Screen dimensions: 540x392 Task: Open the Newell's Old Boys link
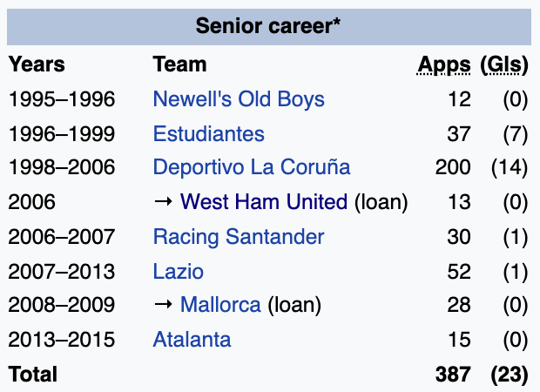tap(238, 99)
